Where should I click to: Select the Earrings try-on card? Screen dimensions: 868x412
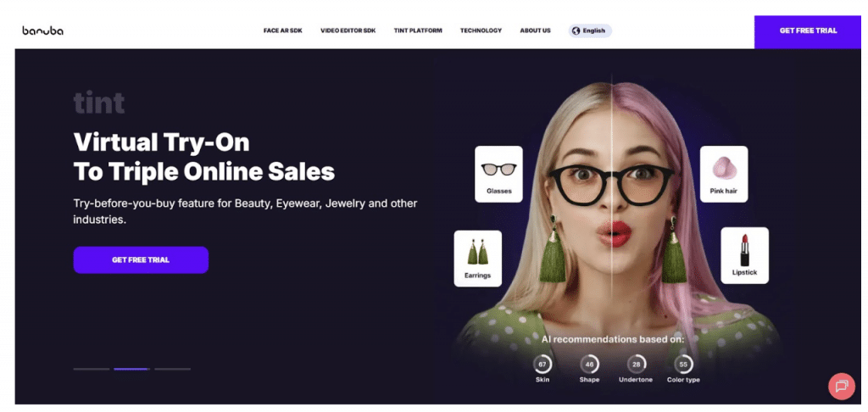478,259
